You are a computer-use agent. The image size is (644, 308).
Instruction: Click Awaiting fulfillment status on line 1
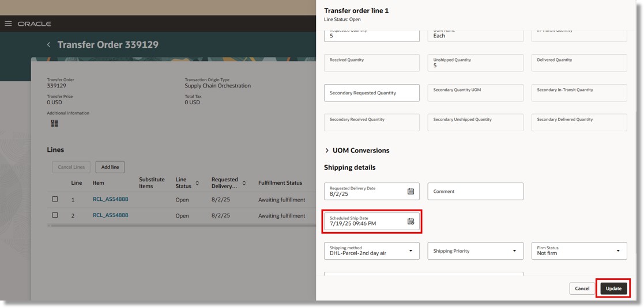281,200
